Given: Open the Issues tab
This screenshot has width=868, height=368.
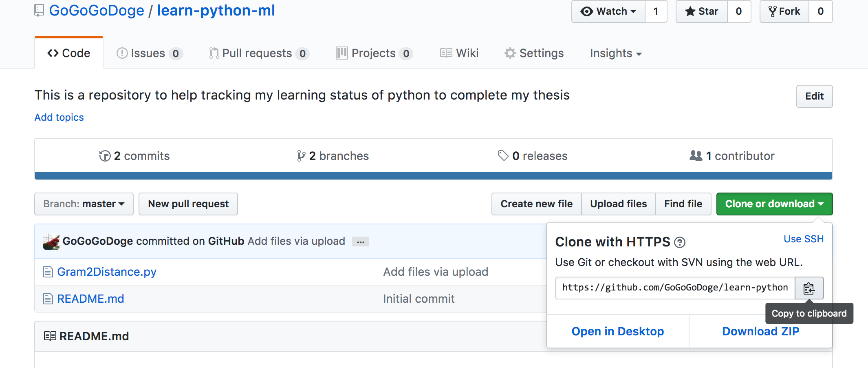Looking at the screenshot, I should [x=150, y=53].
